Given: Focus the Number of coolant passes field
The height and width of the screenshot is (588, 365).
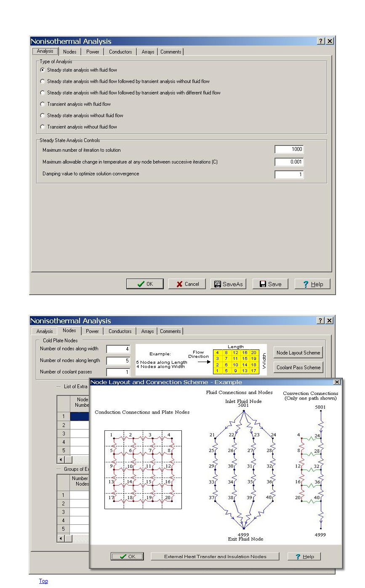Looking at the screenshot, I should (x=118, y=372).
